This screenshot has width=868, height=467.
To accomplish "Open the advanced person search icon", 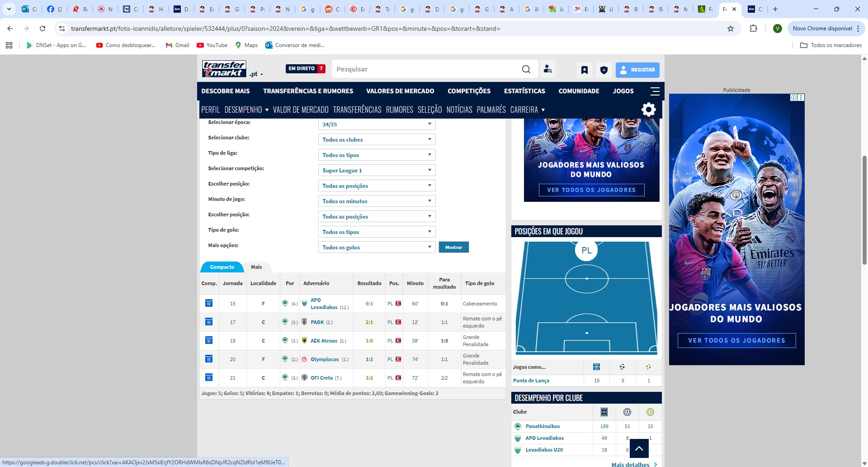I will pos(547,69).
